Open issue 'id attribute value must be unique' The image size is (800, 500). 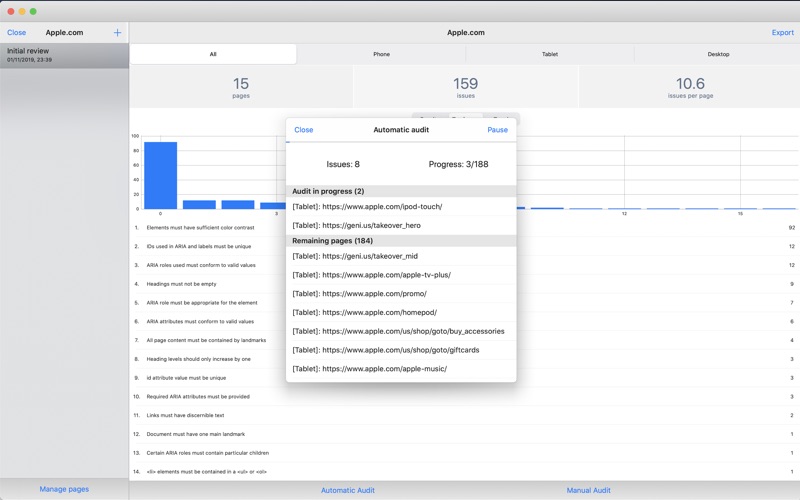pos(464,378)
